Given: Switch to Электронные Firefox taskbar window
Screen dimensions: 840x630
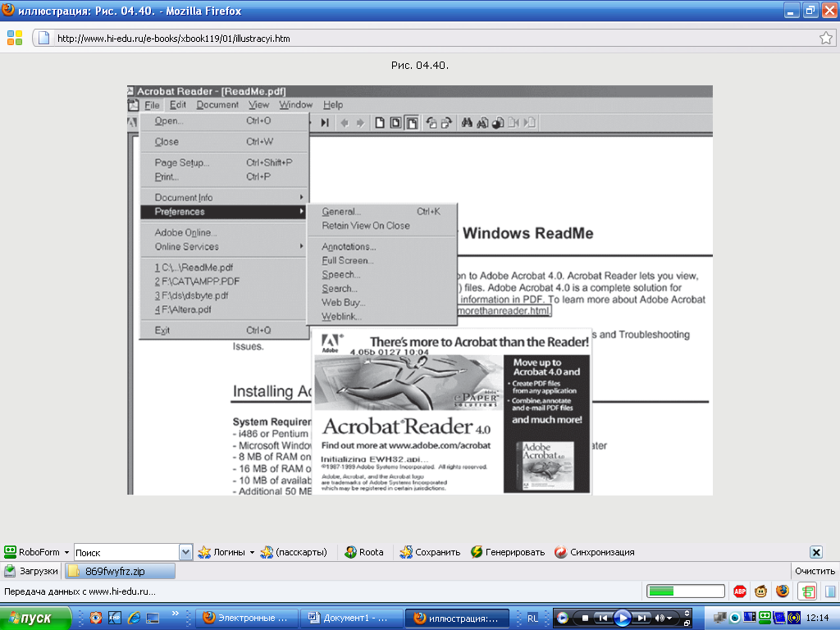Looking at the screenshot, I should [244, 619].
